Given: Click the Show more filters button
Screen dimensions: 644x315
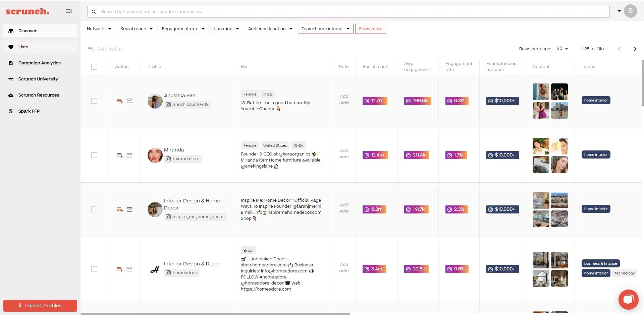Looking at the screenshot, I should 370,29.
